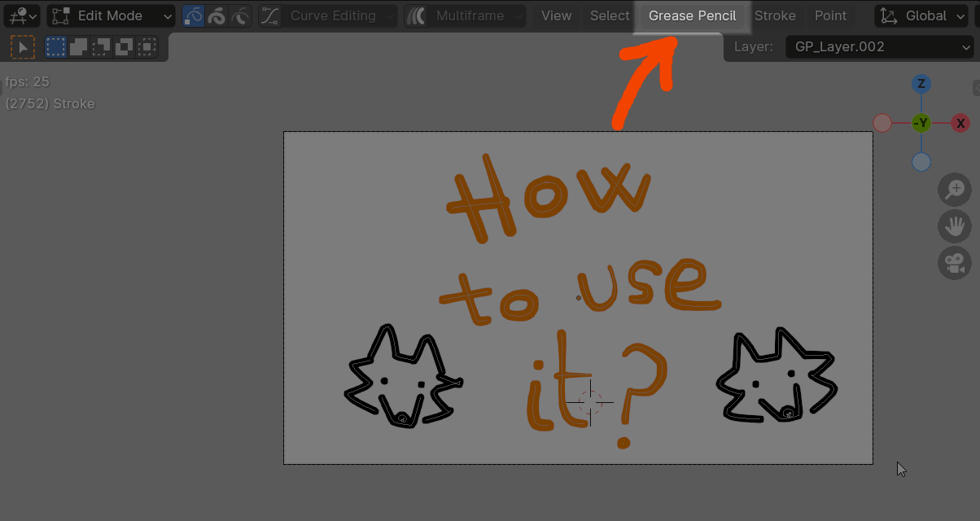Choose the Extend selection mode icon
Screen dimensions: 980x521
78,47
